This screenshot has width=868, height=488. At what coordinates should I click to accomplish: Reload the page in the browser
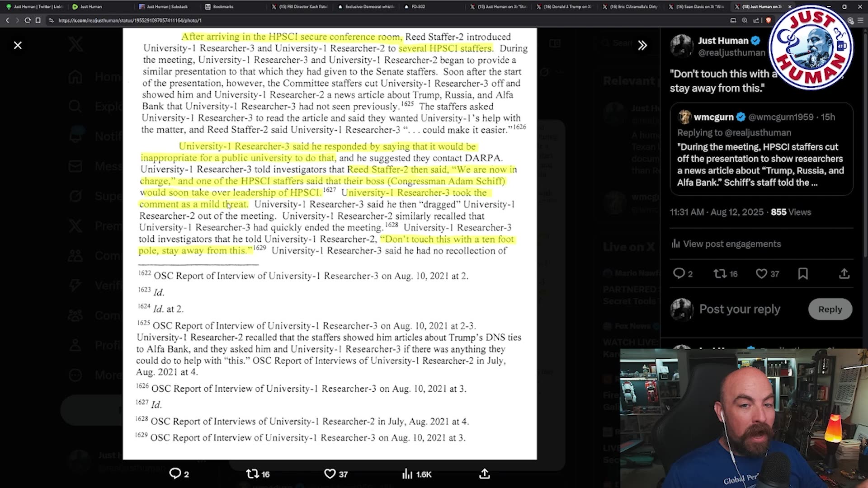point(28,20)
